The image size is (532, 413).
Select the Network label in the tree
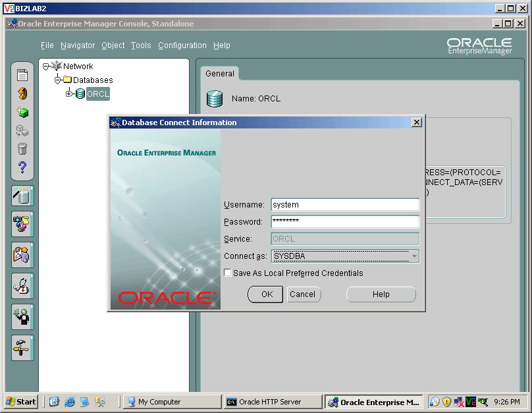[x=78, y=66]
